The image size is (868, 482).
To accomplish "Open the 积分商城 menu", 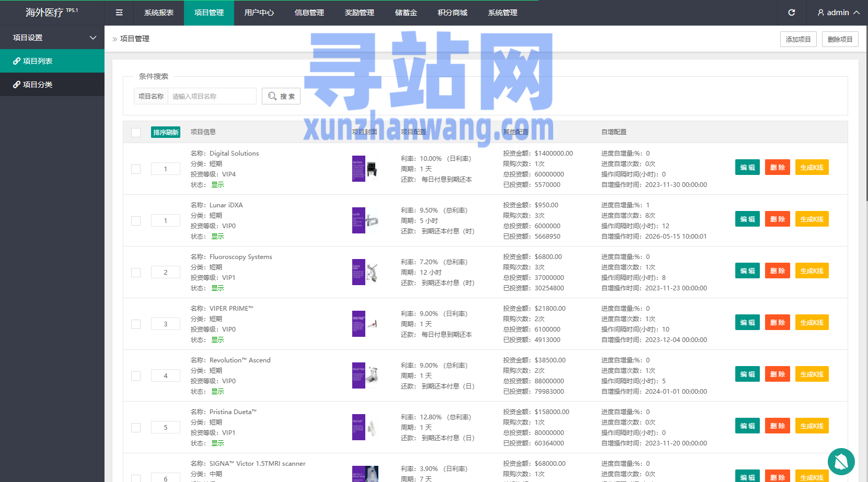I will coord(453,13).
